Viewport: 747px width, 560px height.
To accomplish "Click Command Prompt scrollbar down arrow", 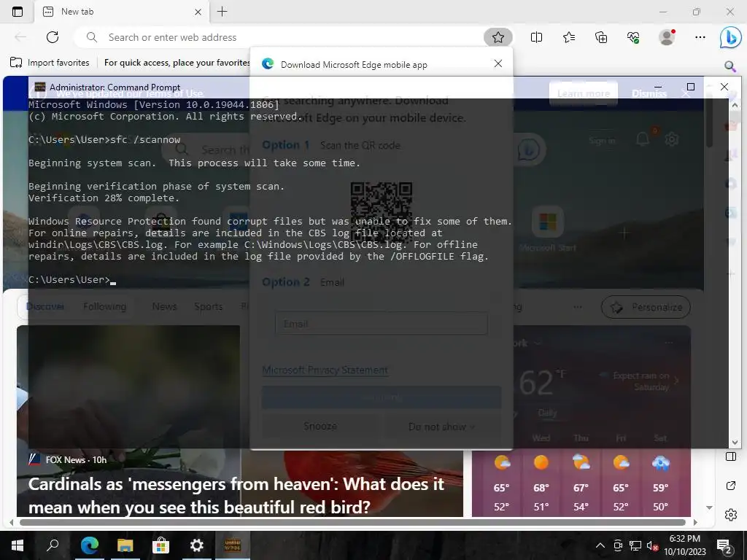I will tap(735, 443).
